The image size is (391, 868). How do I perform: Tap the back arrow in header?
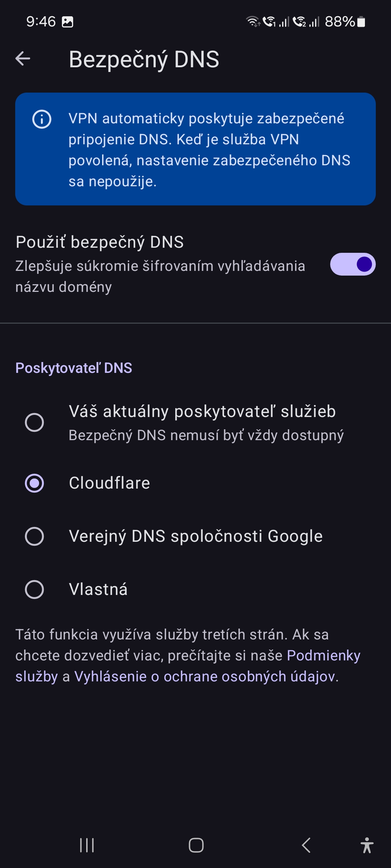[x=23, y=59]
